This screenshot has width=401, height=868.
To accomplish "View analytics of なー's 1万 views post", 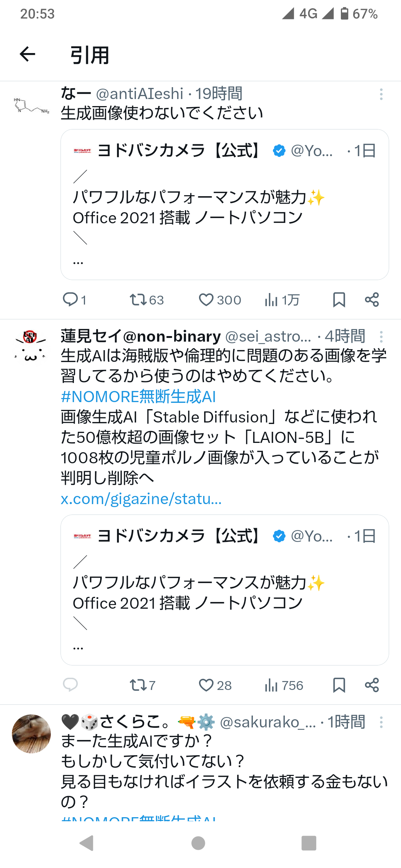I will pos(271,299).
